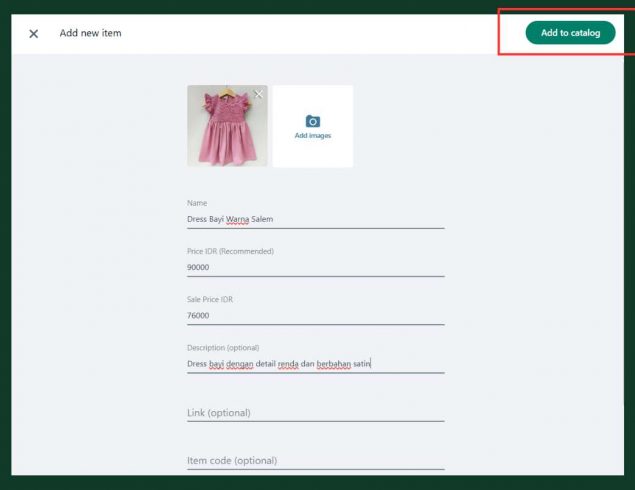Viewport: 635px width, 490px height.
Task: Click the 'Name' field label
Action: click(x=197, y=203)
